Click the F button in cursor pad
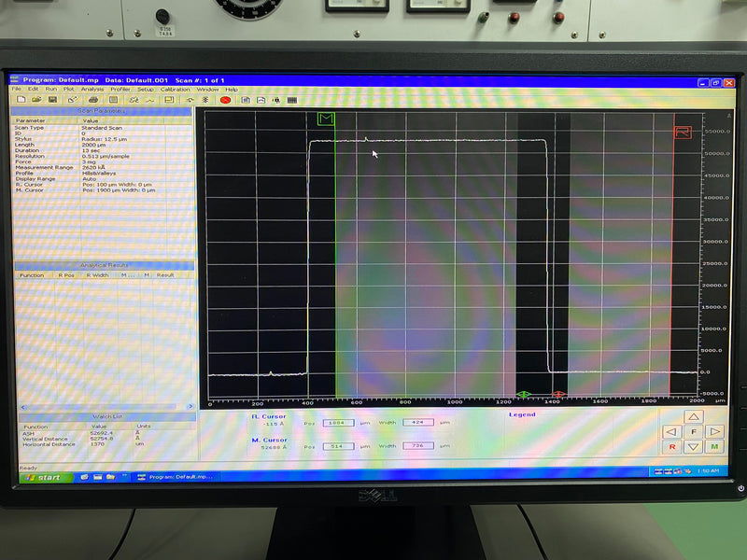The width and height of the screenshot is (747, 560). (x=694, y=431)
